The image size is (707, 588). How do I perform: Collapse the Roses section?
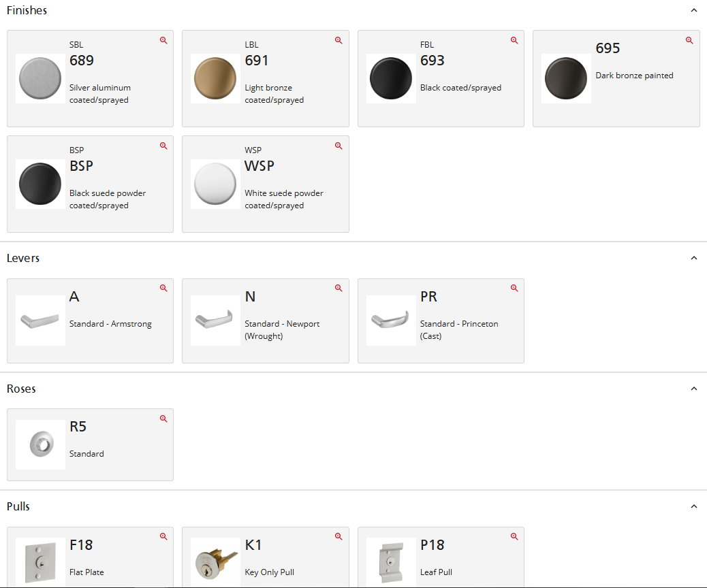(x=693, y=389)
